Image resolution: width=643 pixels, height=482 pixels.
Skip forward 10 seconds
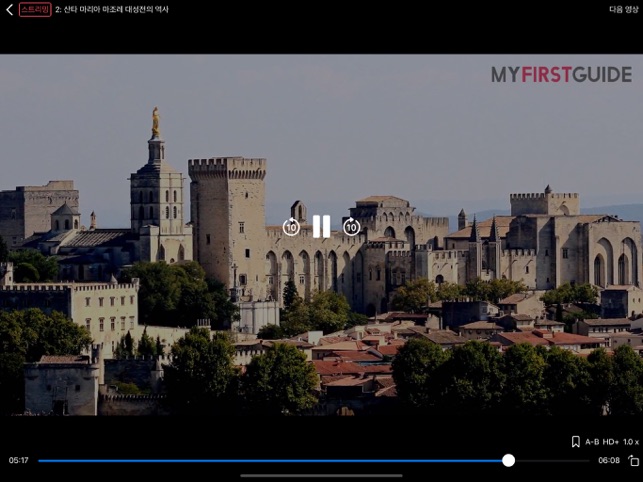(x=351, y=226)
